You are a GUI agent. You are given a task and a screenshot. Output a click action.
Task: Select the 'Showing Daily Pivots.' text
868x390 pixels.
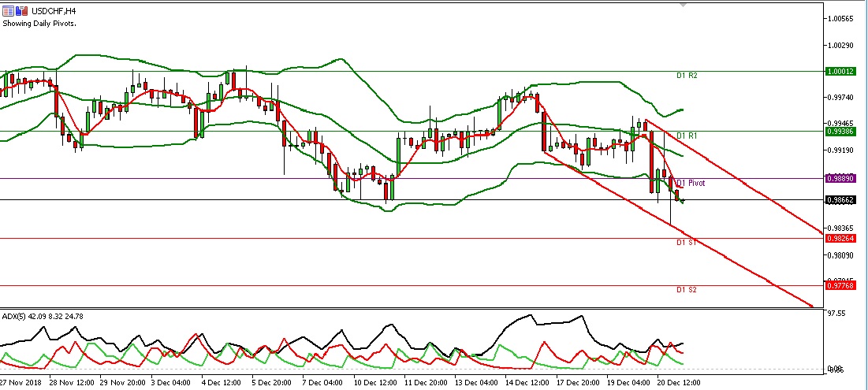(38, 23)
